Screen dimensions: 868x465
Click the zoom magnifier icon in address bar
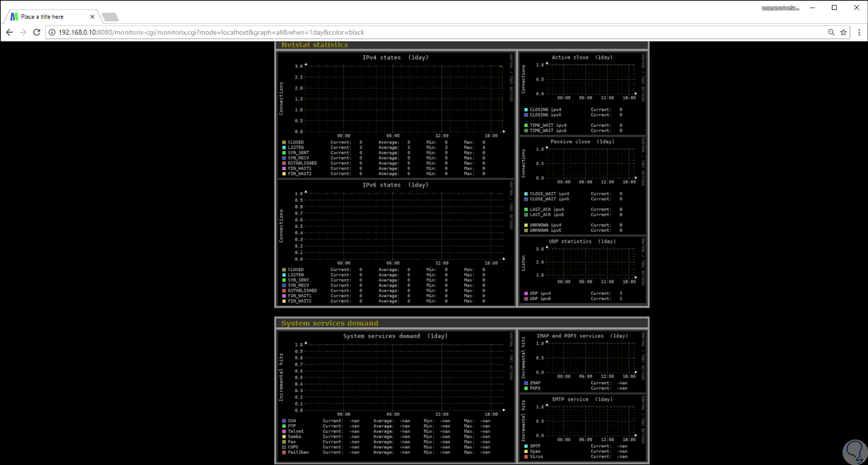[831, 32]
